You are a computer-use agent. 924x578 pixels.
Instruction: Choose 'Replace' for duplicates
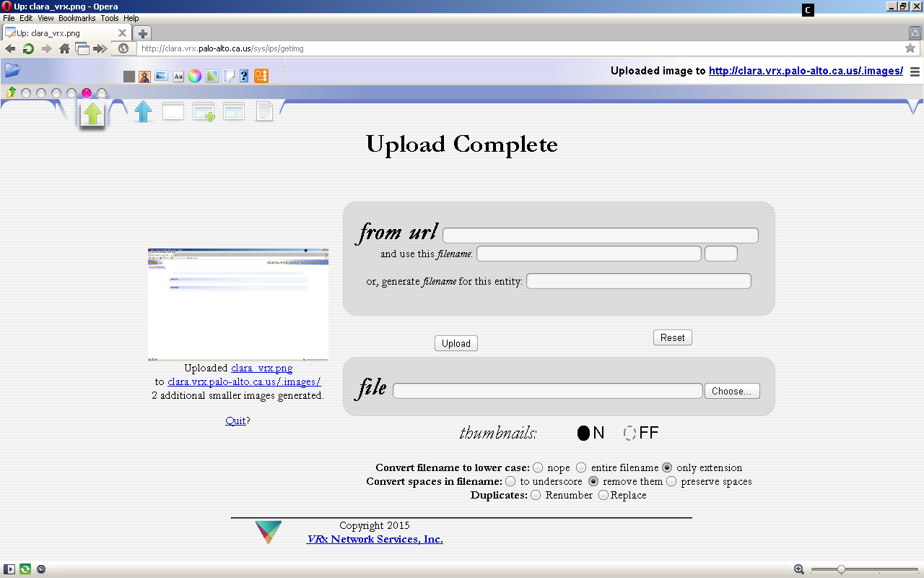coord(603,495)
